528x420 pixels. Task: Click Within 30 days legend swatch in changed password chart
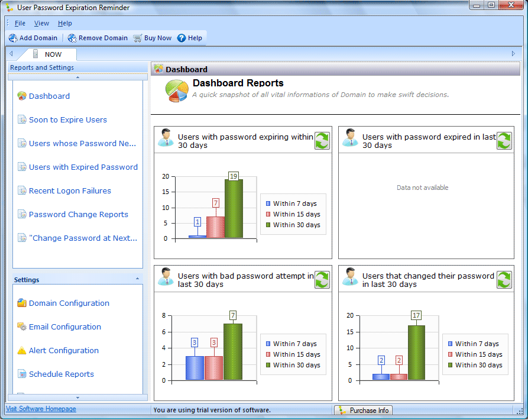coord(450,365)
